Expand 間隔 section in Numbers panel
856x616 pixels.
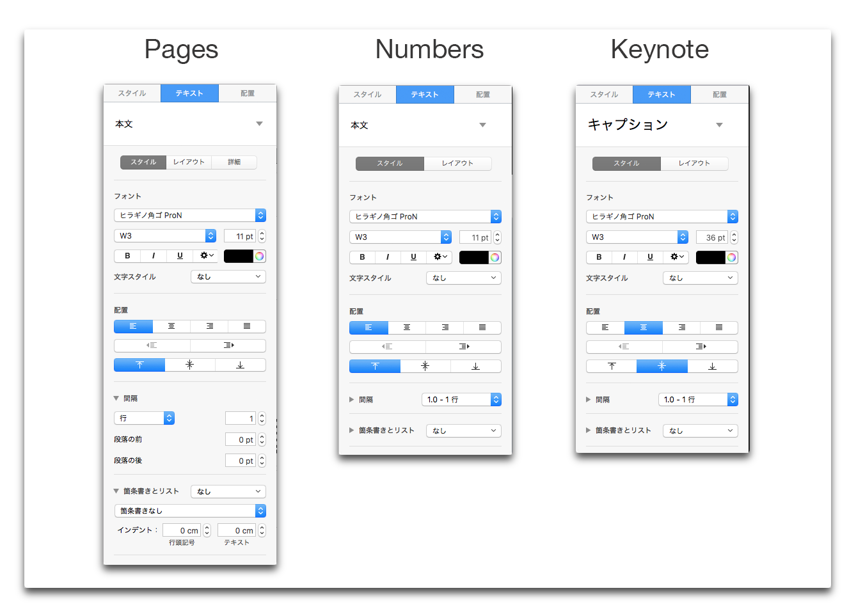352,400
